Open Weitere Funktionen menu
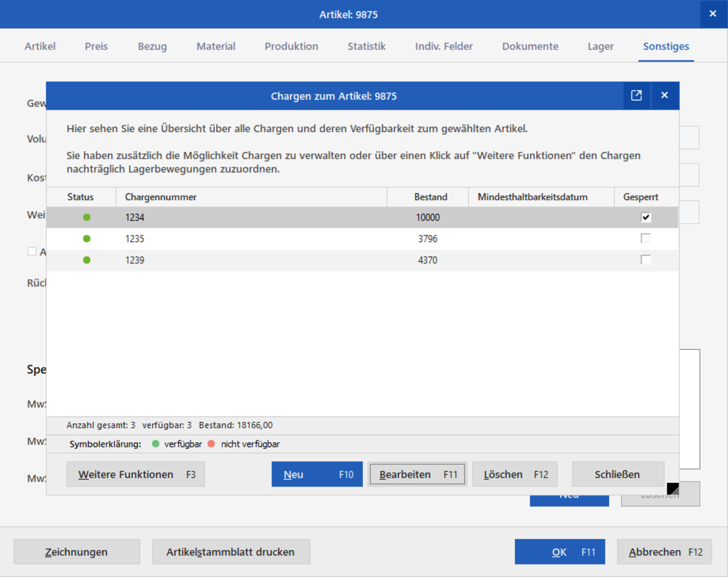Screen dimensions: 728x577 [135, 474]
